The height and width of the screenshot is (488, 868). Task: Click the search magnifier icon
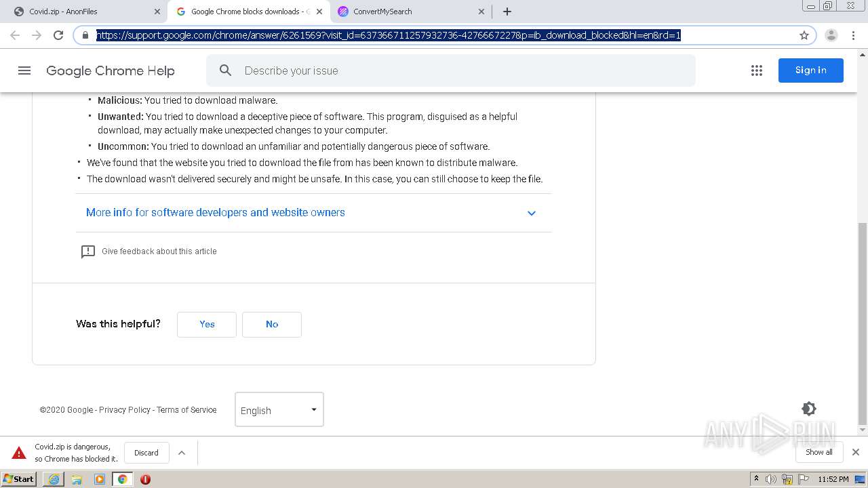click(x=226, y=70)
